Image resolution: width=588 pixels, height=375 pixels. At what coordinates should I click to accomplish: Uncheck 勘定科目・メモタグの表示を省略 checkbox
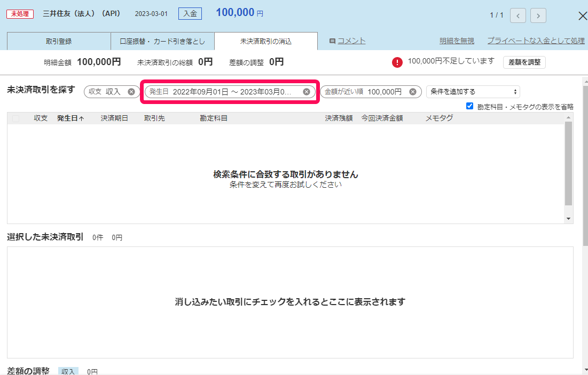coord(469,106)
